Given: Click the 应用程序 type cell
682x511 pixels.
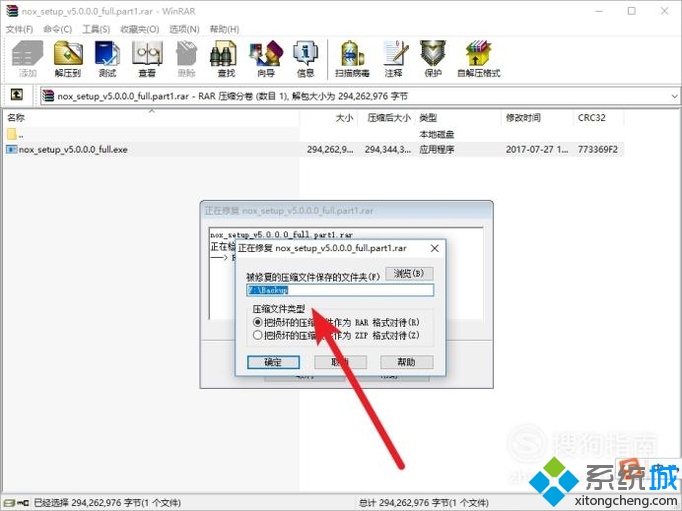Looking at the screenshot, I should 437,149.
